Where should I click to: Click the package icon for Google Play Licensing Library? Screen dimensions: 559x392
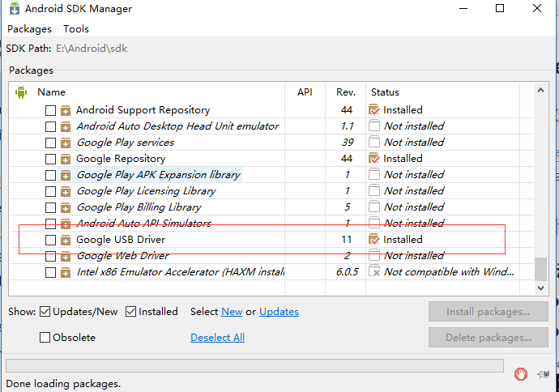coord(66,191)
